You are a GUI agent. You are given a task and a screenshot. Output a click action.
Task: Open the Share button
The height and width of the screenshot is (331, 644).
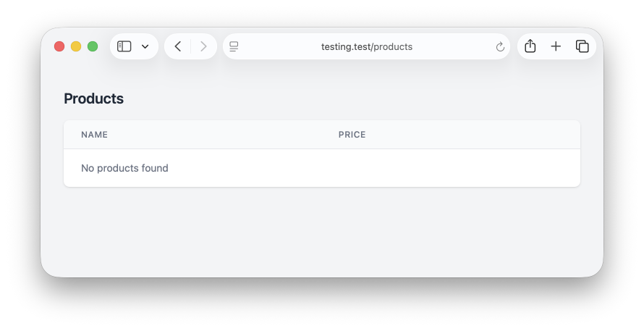click(530, 46)
